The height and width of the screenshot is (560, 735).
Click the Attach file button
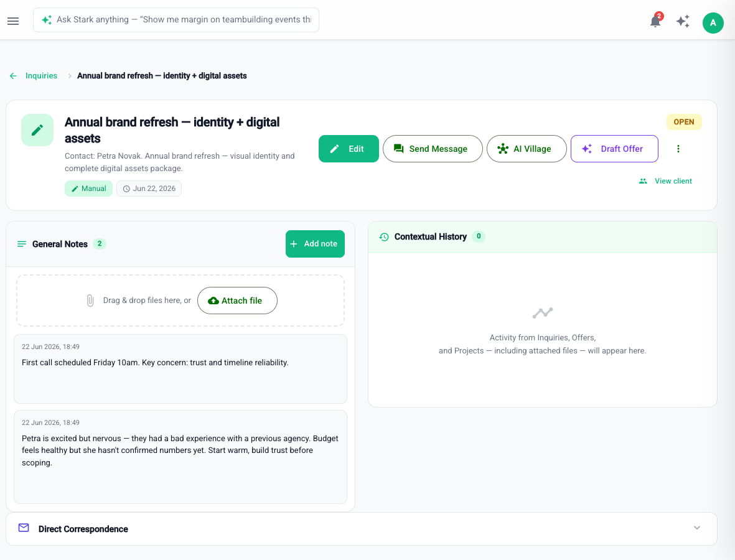(x=237, y=301)
